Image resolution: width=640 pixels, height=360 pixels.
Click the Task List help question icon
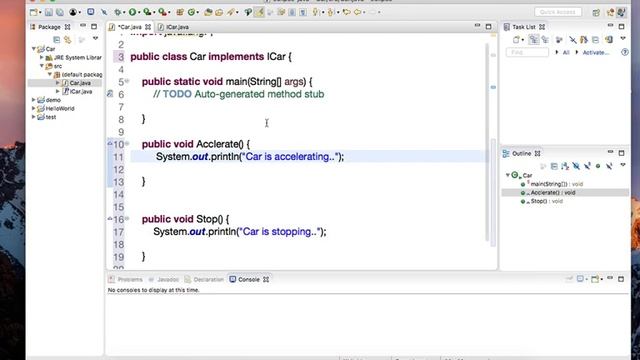pos(624,52)
